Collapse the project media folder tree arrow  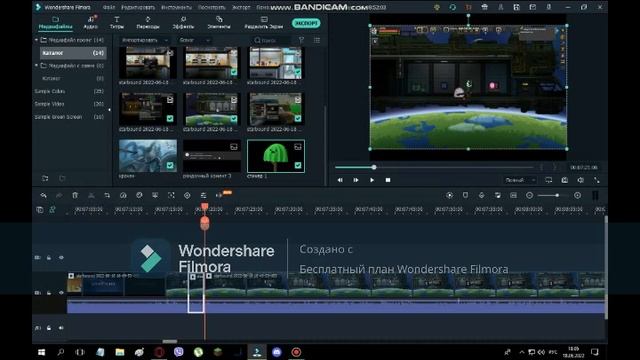click(x=36, y=40)
